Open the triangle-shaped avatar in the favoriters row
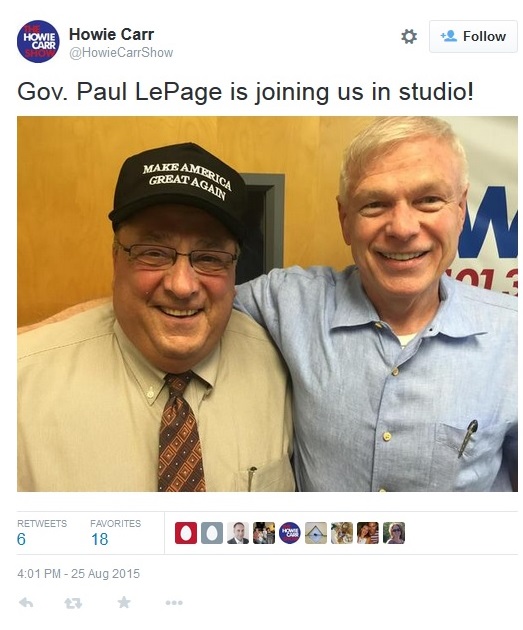523x630 pixels. pyautogui.click(x=316, y=533)
